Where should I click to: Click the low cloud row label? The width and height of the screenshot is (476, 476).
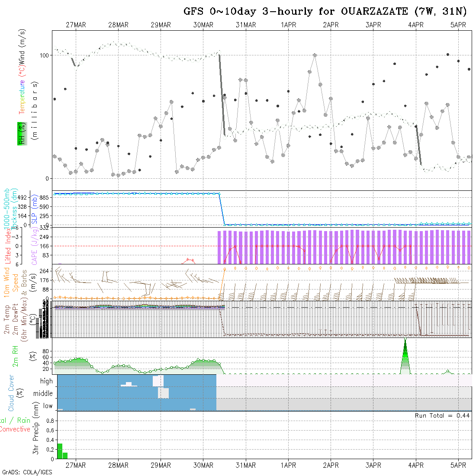point(48,406)
